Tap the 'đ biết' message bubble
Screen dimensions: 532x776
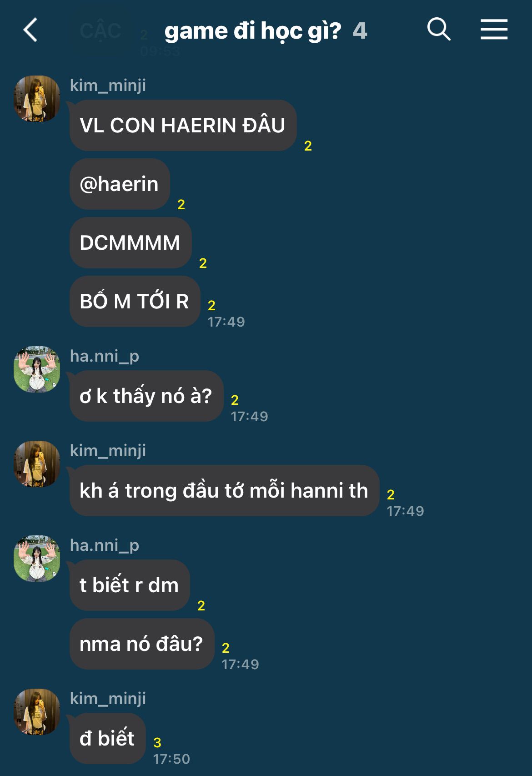[x=107, y=738]
